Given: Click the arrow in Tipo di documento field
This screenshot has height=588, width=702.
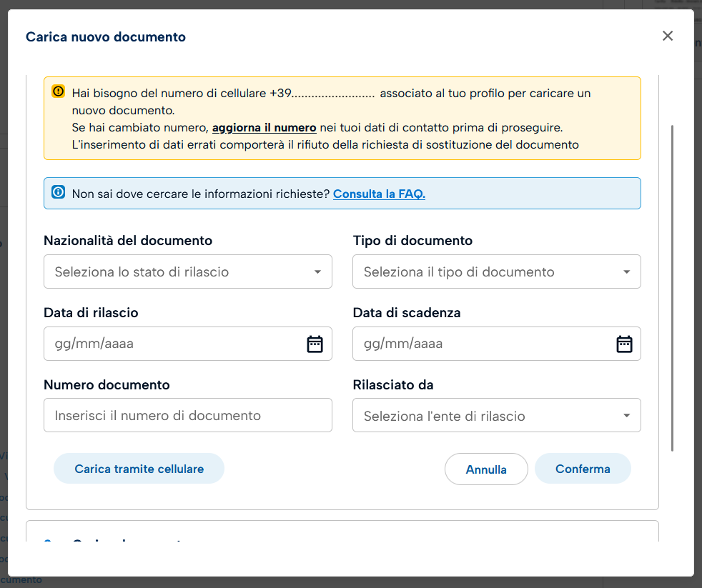Looking at the screenshot, I should coord(626,272).
